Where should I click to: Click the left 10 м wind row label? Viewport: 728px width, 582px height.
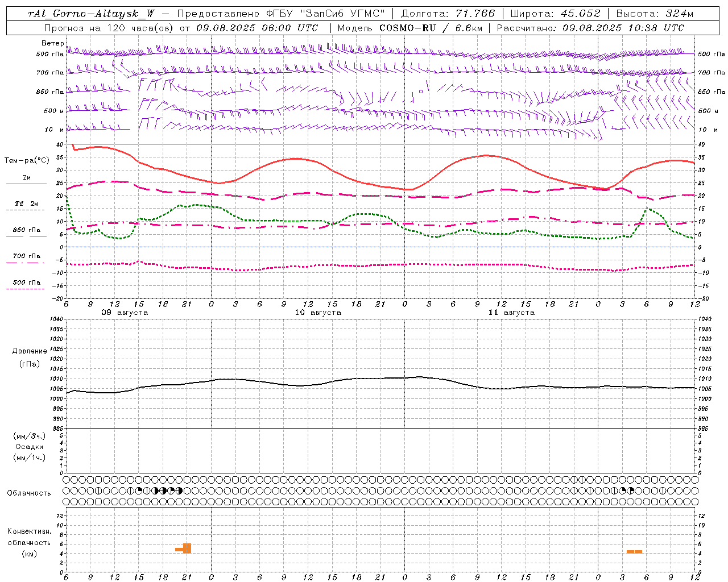point(55,130)
